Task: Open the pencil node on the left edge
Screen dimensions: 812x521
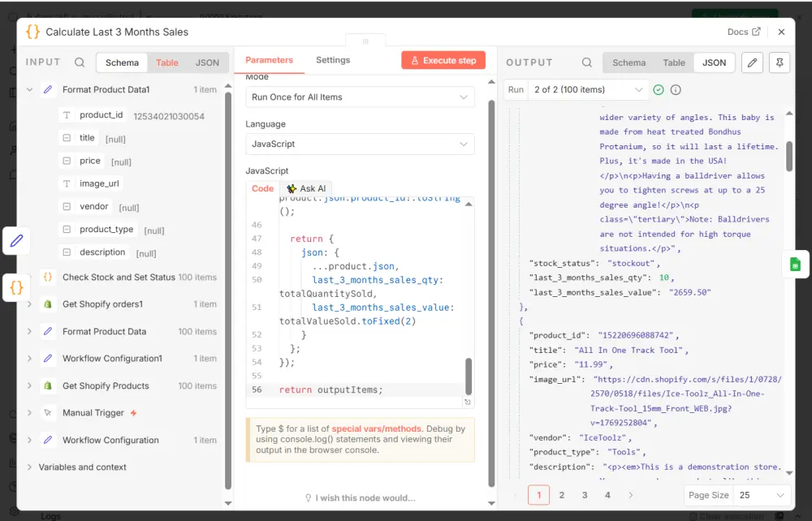Action: pos(16,240)
